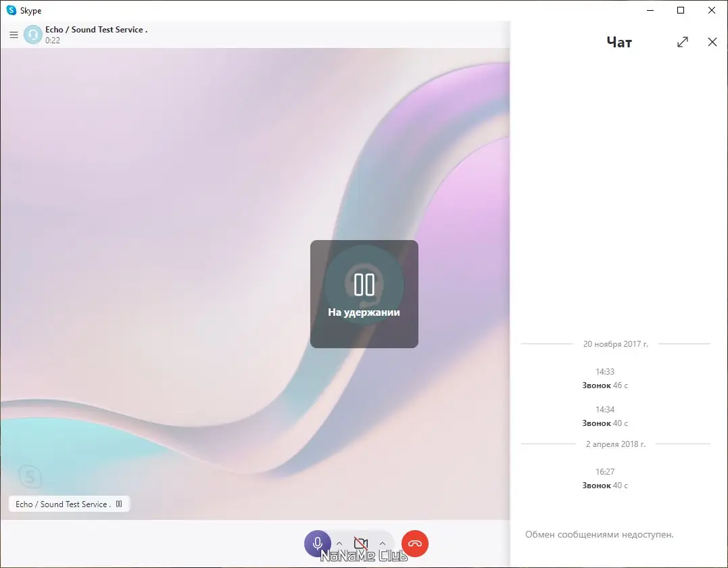728x568 pixels.
Task: Click the Echo / Sound Test Service avatar
Action: coord(33,35)
